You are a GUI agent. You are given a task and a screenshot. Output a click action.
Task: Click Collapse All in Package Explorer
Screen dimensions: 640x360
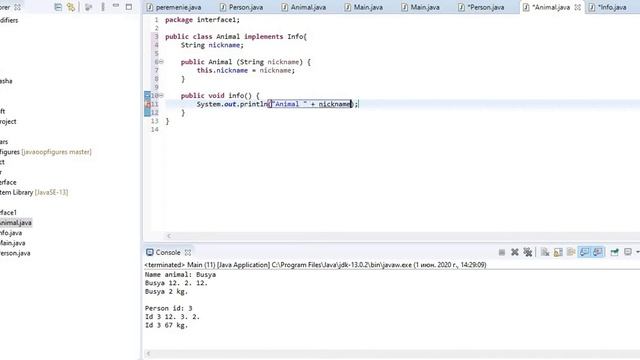58,7
